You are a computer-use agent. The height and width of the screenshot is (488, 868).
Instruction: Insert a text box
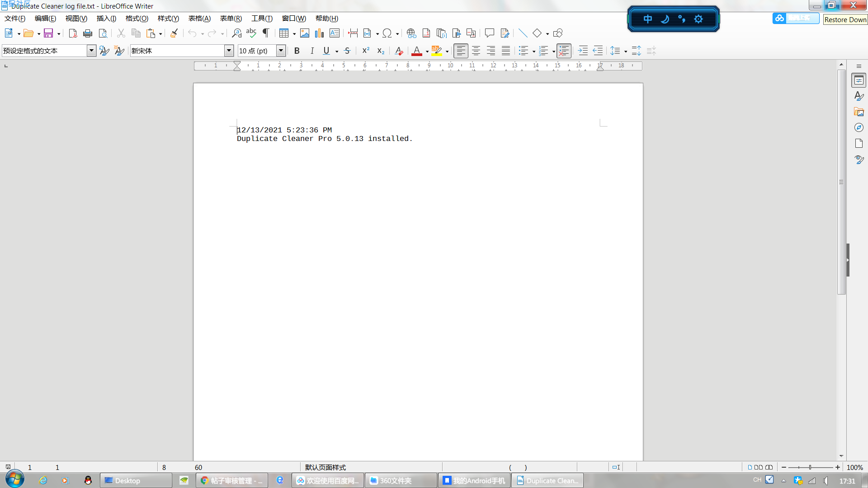coord(335,33)
